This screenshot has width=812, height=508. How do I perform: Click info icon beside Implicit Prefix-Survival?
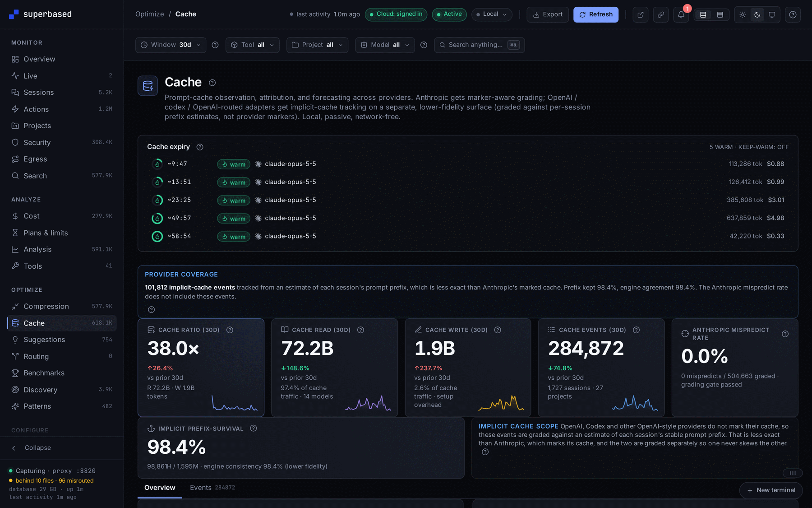tap(254, 429)
